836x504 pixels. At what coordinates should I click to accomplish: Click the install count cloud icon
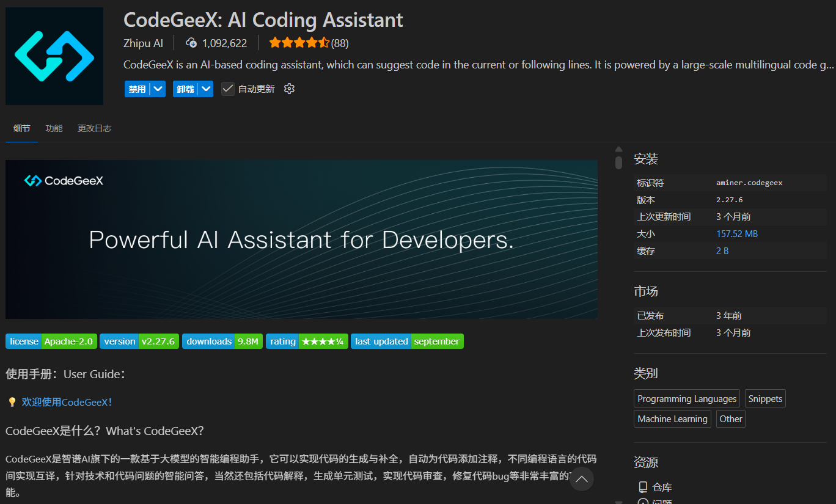pos(191,43)
